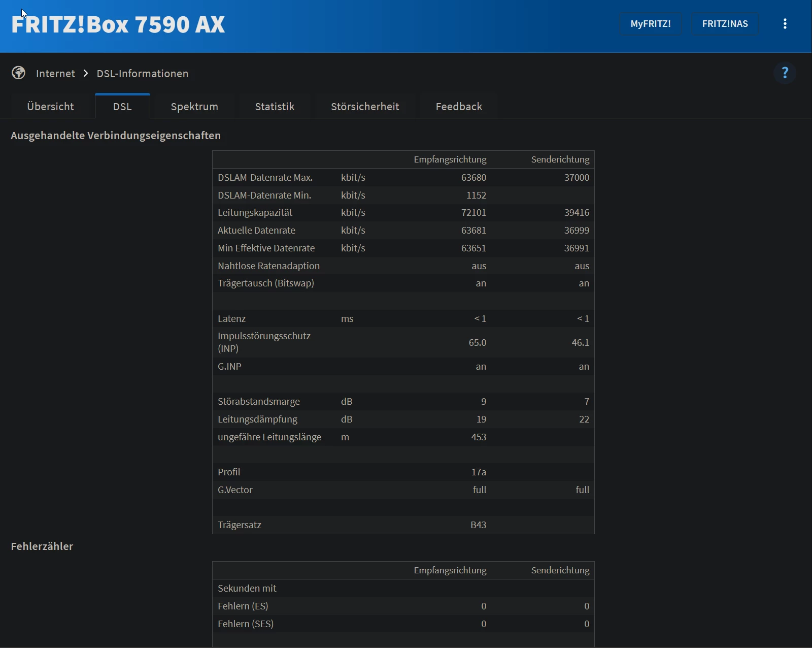This screenshot has width=812, height=648.
Task: Select Sekunden mit label
Action: pyautogui.click(x=247, y=589)
